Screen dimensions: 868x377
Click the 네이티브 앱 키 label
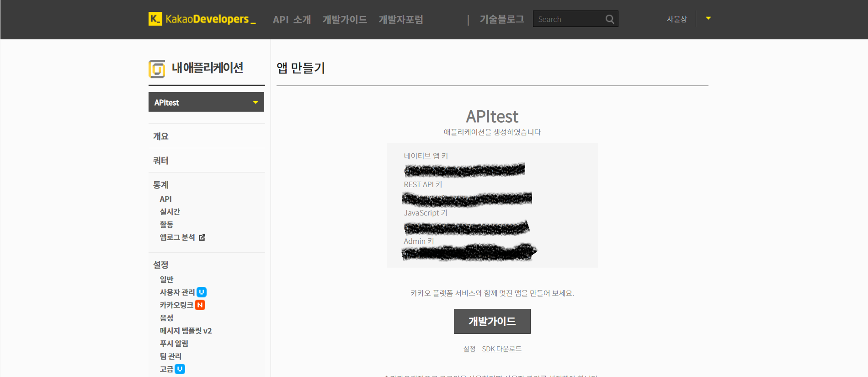426,156
